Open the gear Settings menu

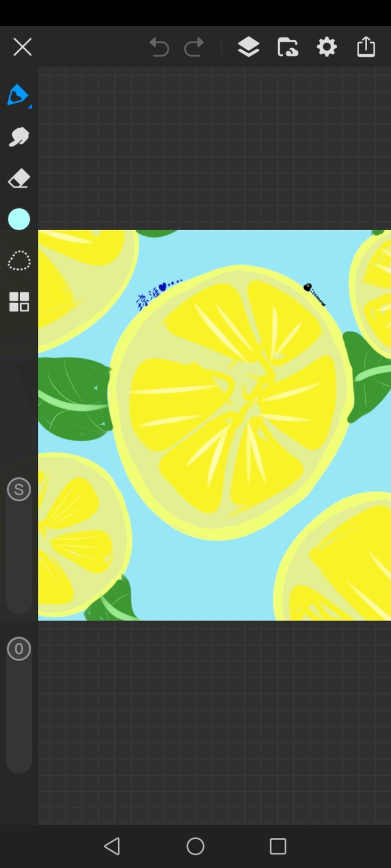327,47
